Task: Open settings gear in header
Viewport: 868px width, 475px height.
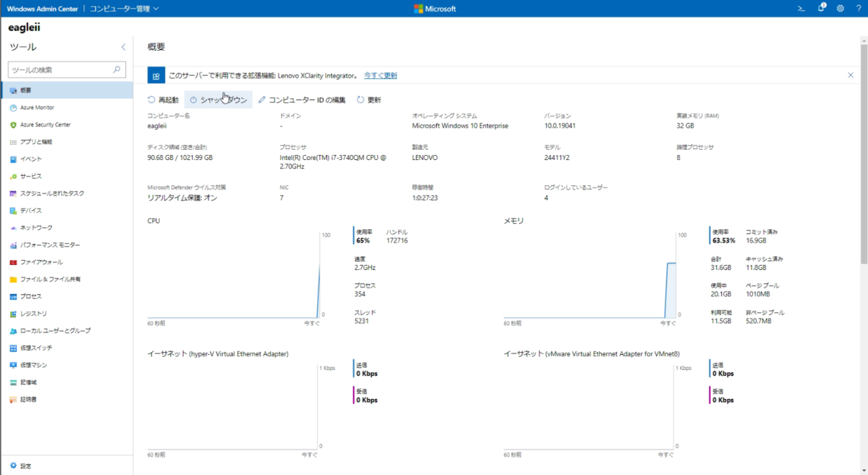Action: tap(841, 9)
